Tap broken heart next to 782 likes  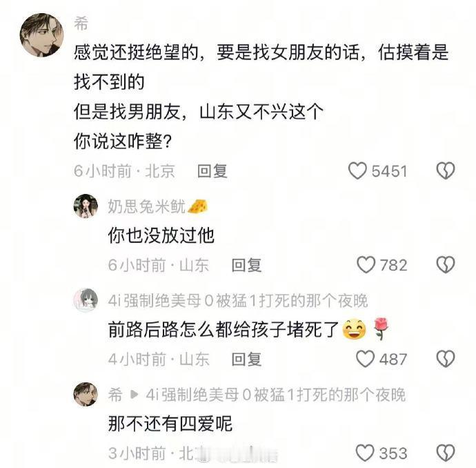pos(446,265)
